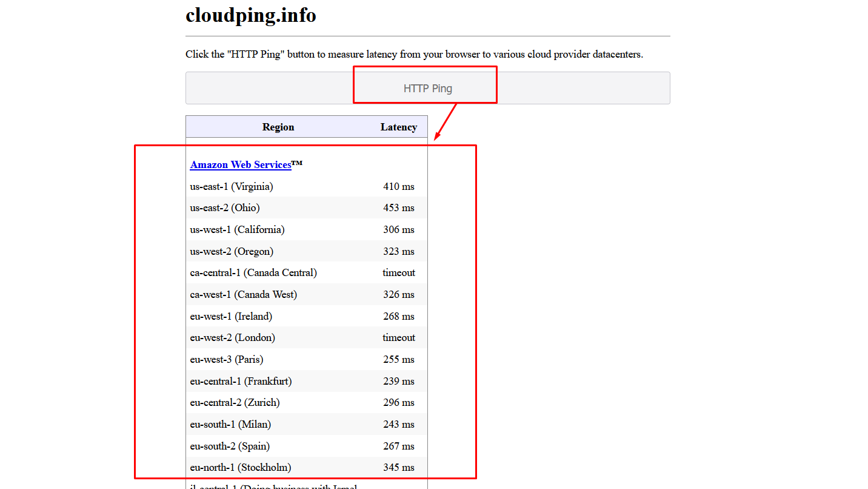This screenshot has width=868, height=489.
Task: Click the HTTP Ping instruction sentence
Action: point(414,54)
